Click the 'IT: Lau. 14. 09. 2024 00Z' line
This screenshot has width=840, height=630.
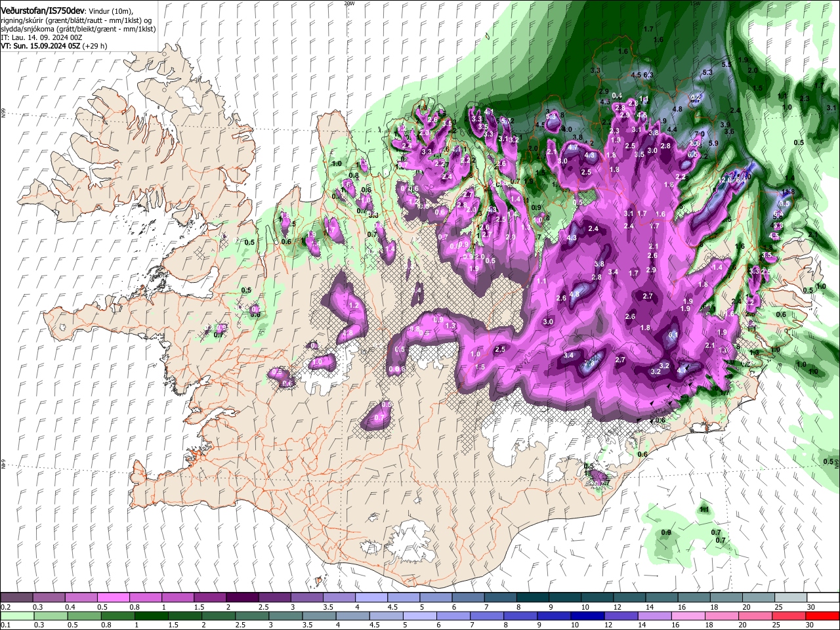[x=41, y=37]
